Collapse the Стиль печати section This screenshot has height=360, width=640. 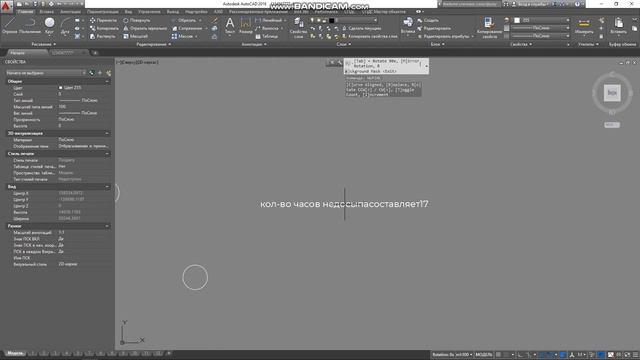(107, 153)
